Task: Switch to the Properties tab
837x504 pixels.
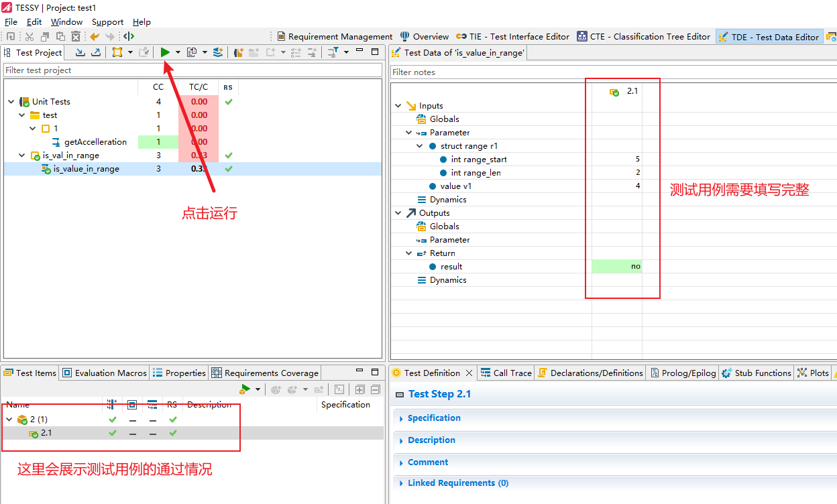Action: pos(179,373)
